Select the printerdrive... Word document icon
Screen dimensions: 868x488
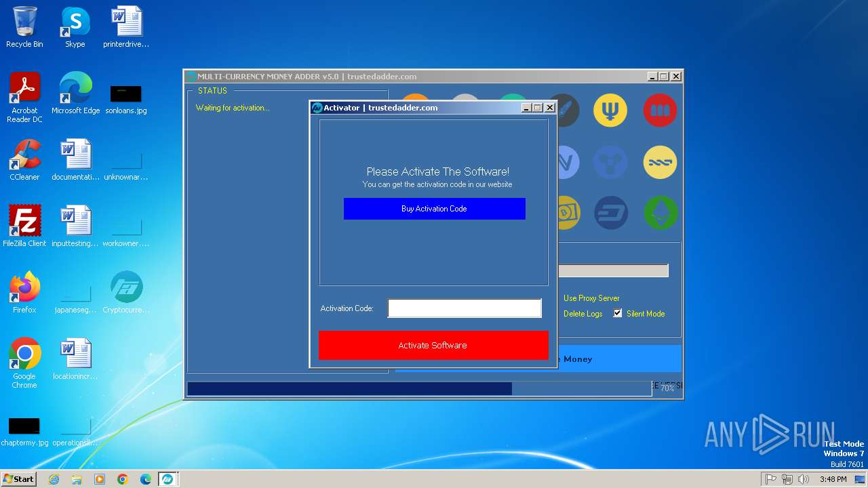click(x=126, y=27)
